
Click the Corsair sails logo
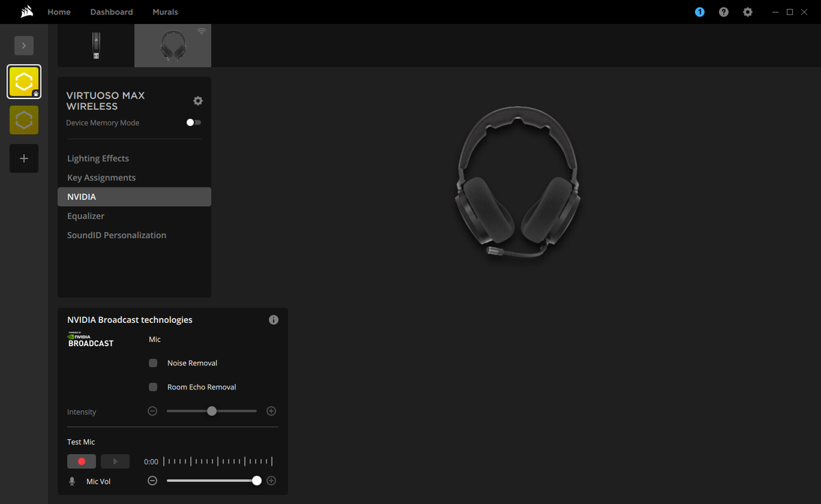tap(27, 12)
